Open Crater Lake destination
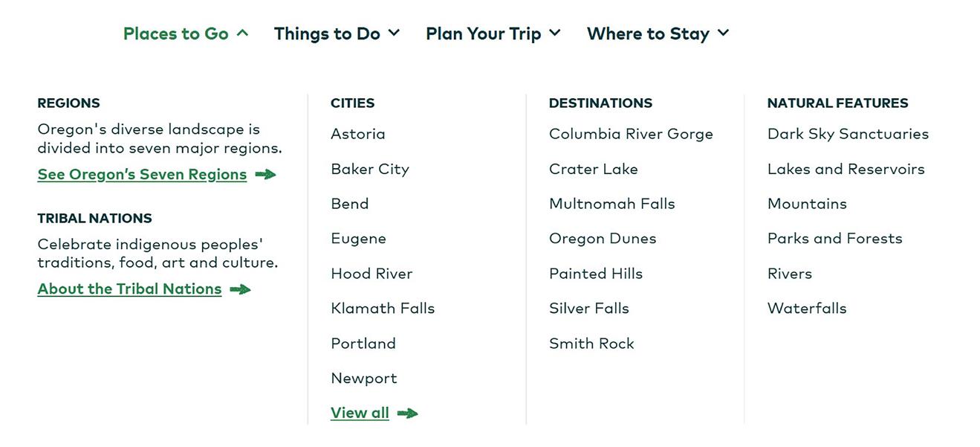 point(593,169)
